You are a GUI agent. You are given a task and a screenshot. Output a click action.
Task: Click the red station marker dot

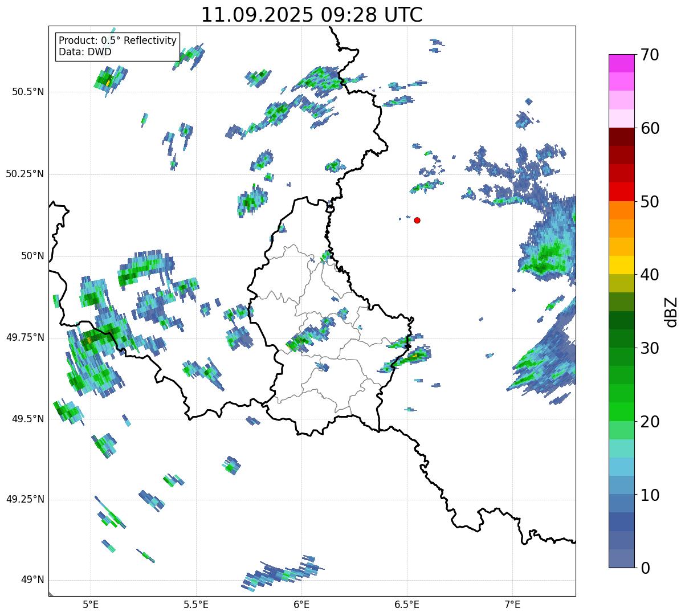point(417,220)
